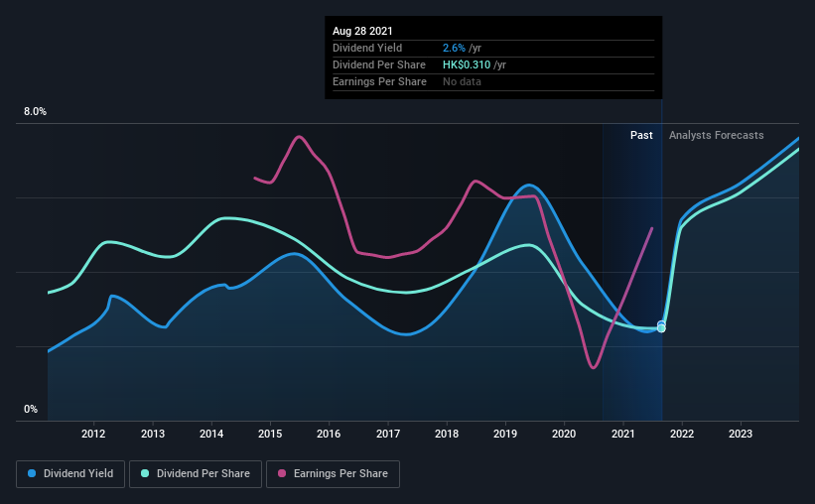This screenshot has width=815, height=504.
Task: Toggle the Dividend Yield legend button
Action: pos(70,474)
